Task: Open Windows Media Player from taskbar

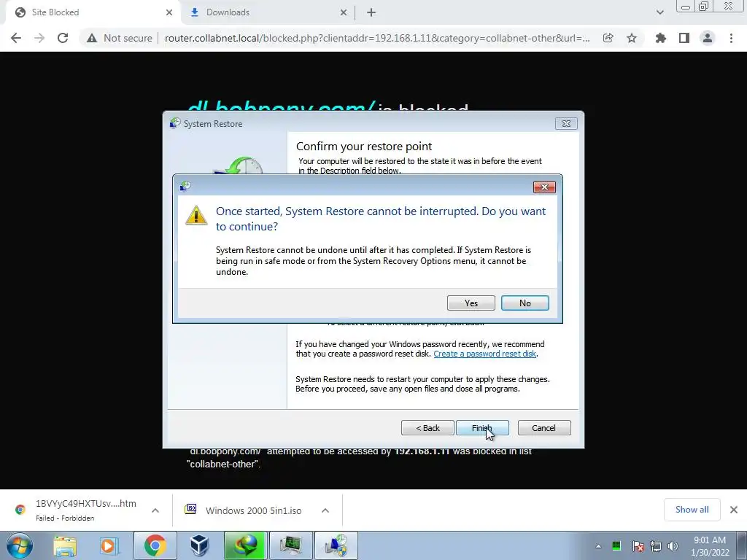Action: tap(109, 545)
